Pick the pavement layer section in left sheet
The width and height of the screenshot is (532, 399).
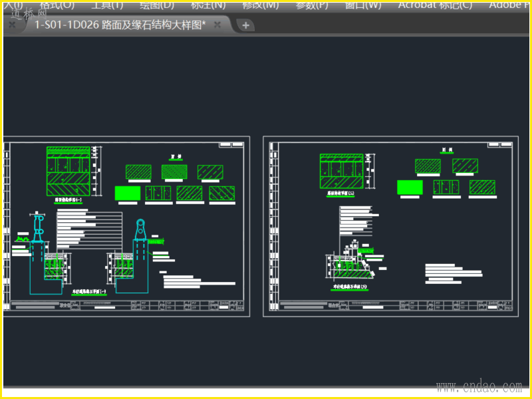68,172
